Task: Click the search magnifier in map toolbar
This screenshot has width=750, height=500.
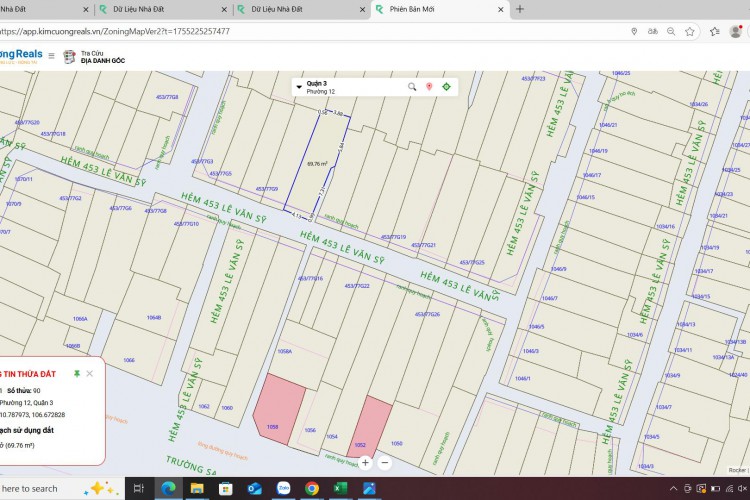Action: [411, 87]
